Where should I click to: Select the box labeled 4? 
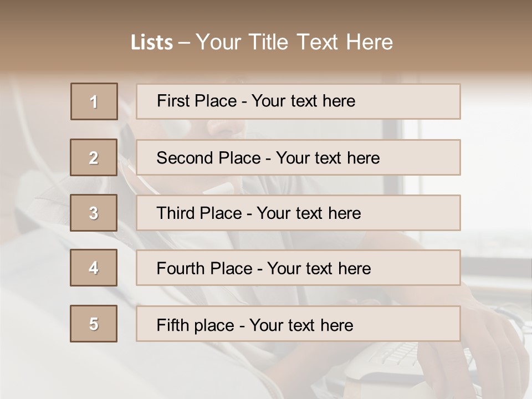pyautogui.click(x=94, y=268)
